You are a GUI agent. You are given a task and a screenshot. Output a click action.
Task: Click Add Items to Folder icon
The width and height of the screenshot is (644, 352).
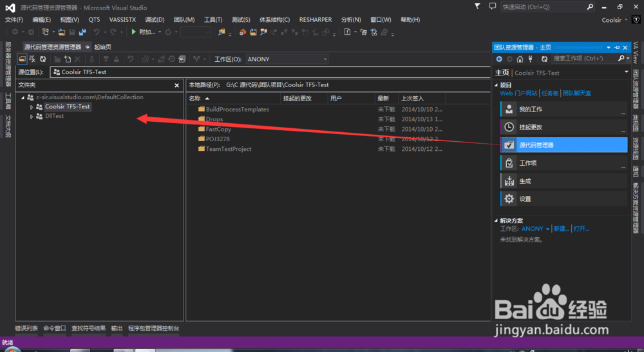point(68,59)
